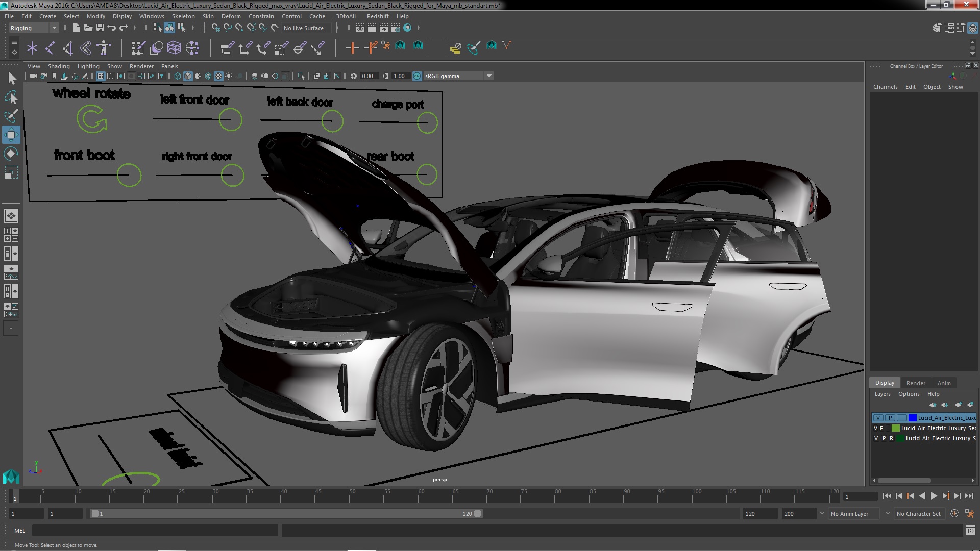This screenshot has width=980, height=551.
Task: Open the shelf options gear menu
Action: (14, 52)
